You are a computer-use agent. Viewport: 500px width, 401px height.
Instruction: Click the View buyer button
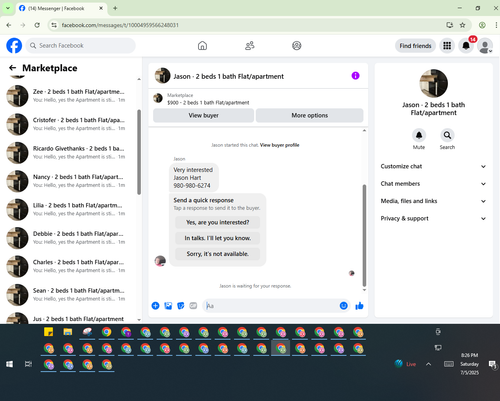coord(203,115)
